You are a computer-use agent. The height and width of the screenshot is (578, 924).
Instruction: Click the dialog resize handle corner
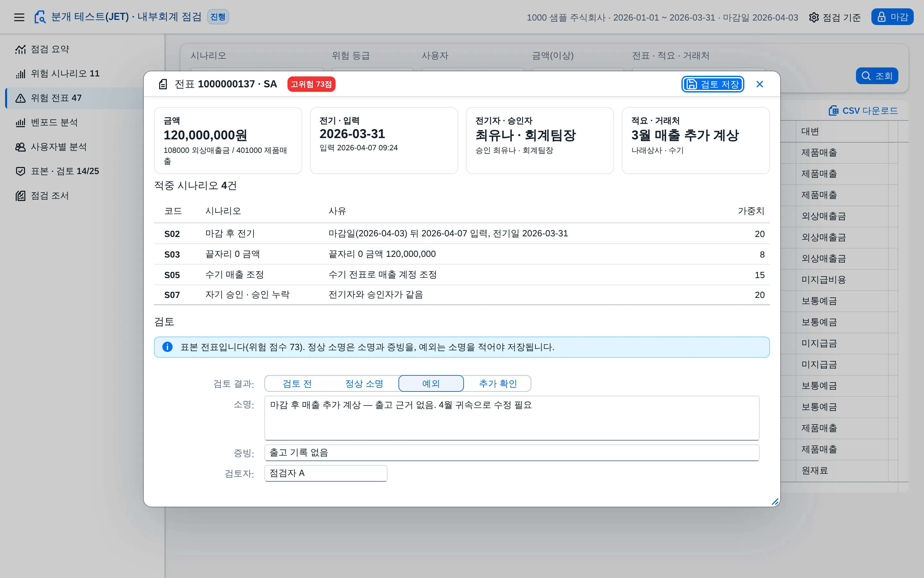tap(775, 502)
